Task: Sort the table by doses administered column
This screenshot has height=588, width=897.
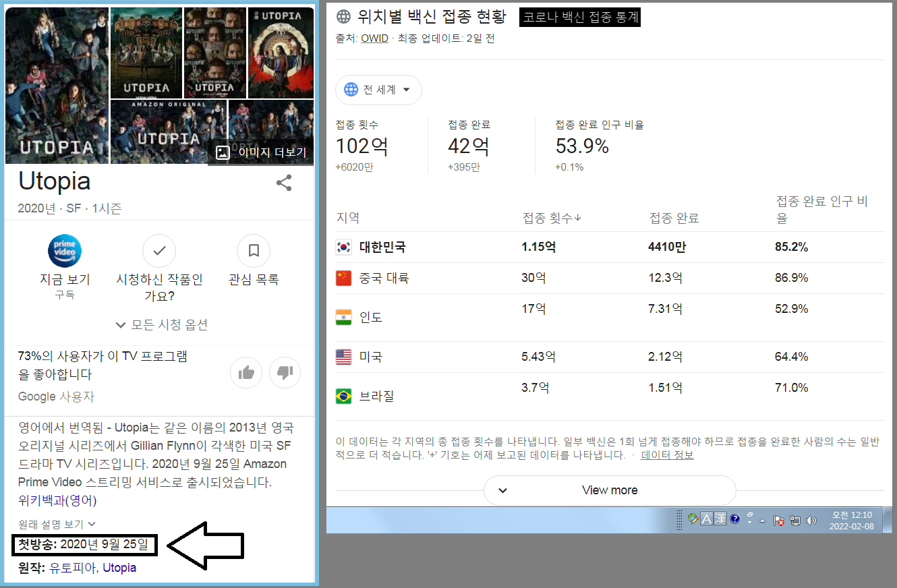Action: tap(552, 218)
